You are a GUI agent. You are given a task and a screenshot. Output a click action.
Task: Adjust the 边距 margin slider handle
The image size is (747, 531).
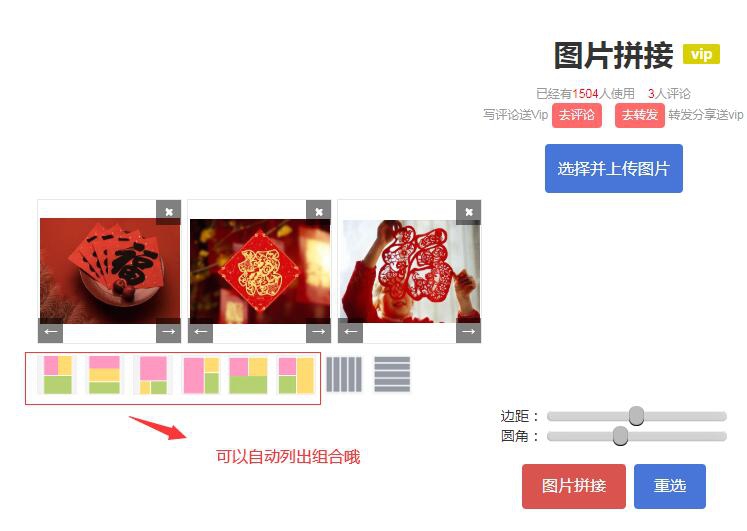[x=636, y=416]
